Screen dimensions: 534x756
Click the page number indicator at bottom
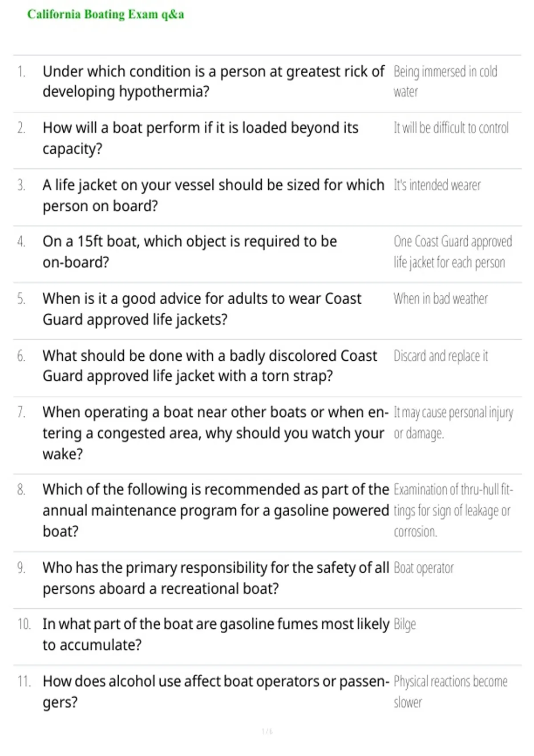click(x=267, y=732)
